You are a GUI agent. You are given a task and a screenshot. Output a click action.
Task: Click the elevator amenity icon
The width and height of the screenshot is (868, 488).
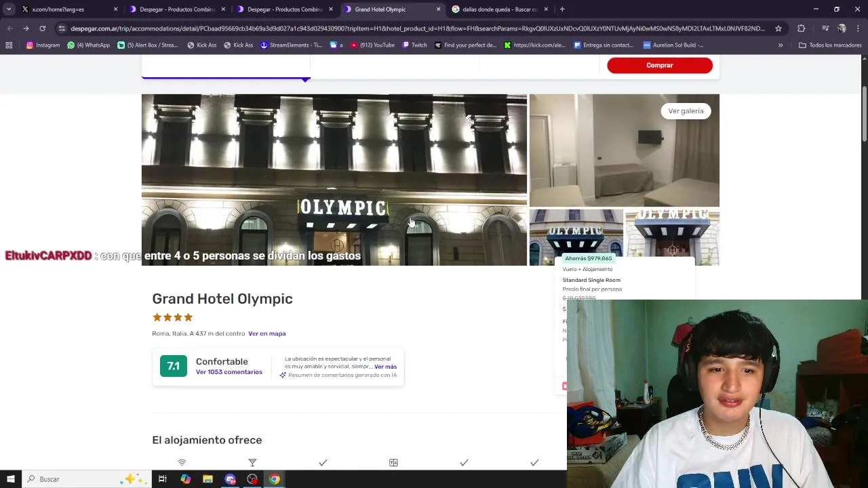393,462
